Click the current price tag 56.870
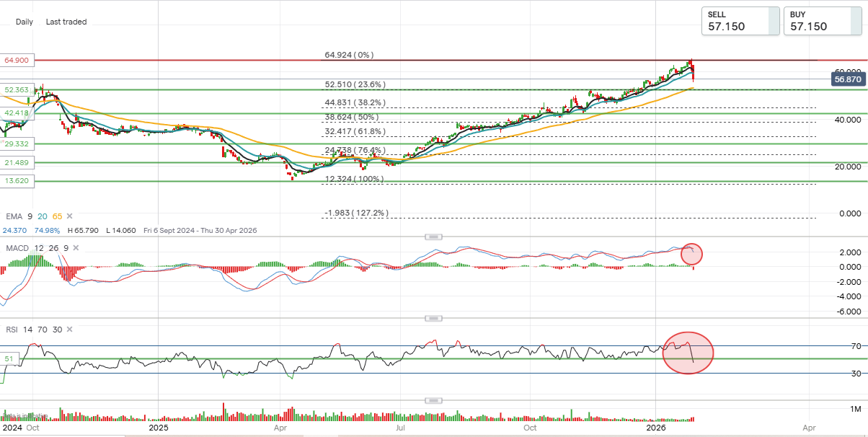Viewport: 868px width, 437px height. (x=848, y=79)
